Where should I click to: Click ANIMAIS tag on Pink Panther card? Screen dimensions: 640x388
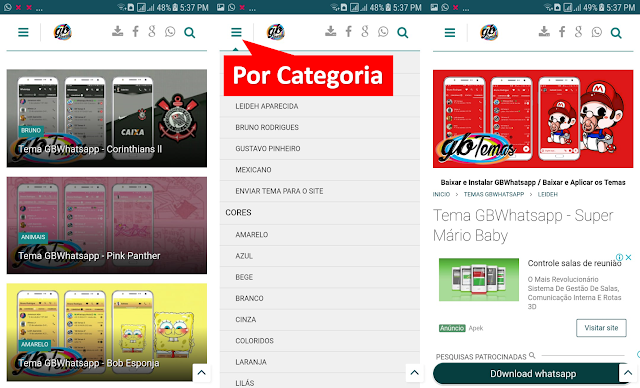click(x=33, y=237)
